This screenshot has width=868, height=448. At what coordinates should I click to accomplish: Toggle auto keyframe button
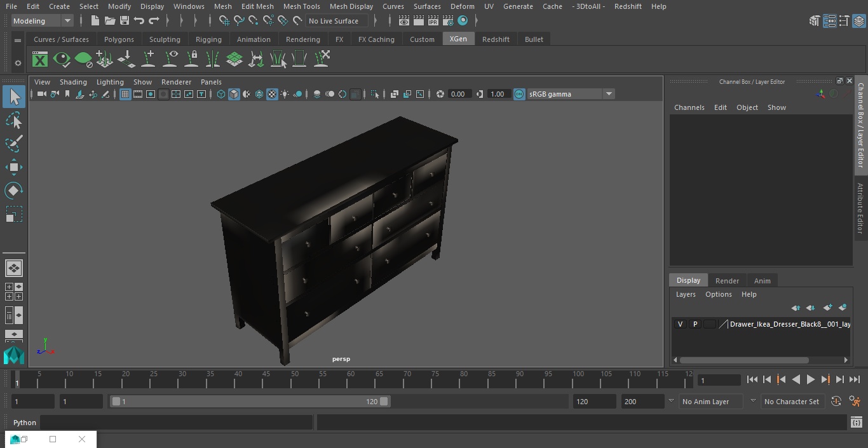pyautogui.click(x=836, y=402)
